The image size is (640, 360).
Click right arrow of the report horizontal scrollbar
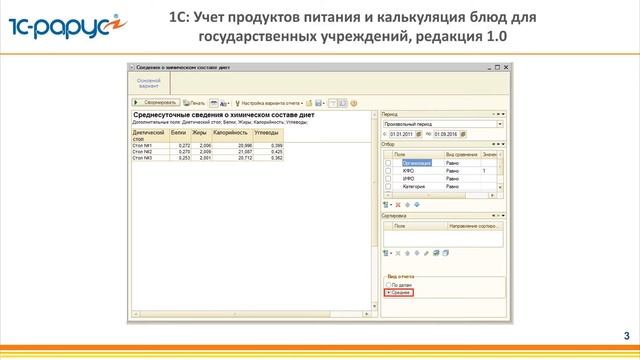367,314
